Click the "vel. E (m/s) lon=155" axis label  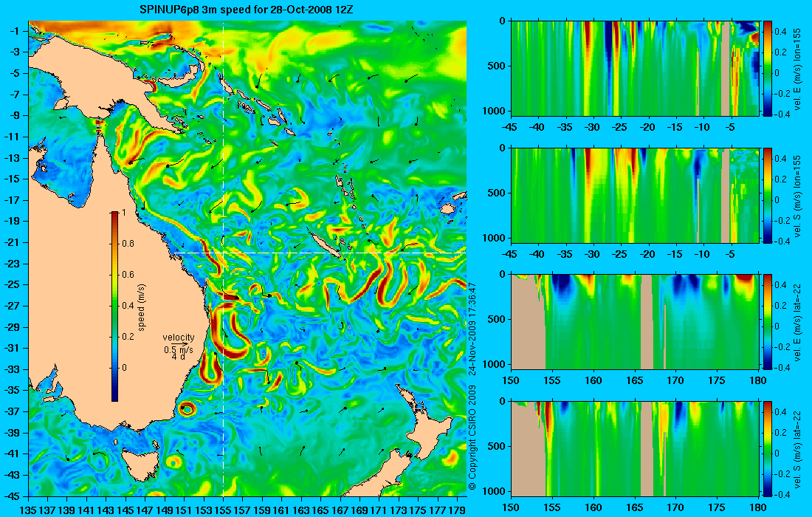797,69
